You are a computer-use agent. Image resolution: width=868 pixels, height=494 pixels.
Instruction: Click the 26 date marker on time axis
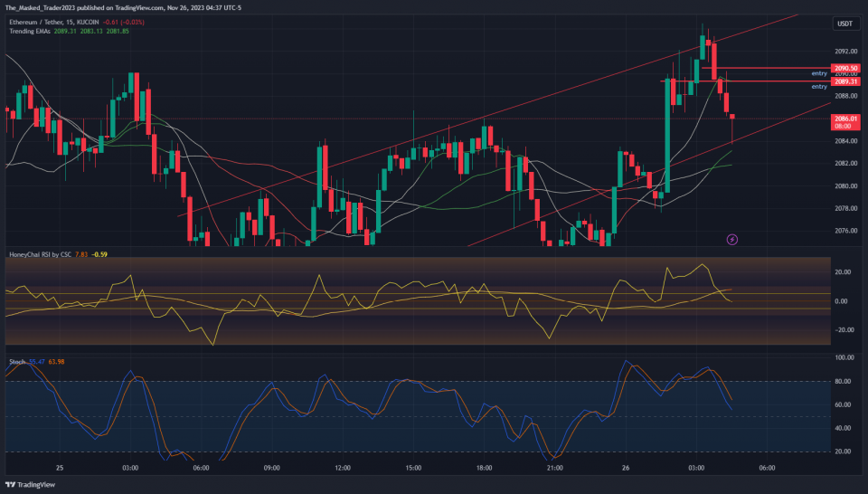click(625, 468)
